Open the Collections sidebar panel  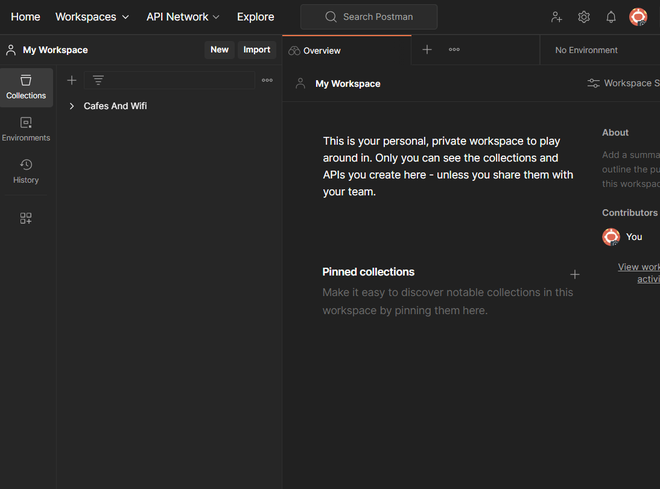click(26, 87)
